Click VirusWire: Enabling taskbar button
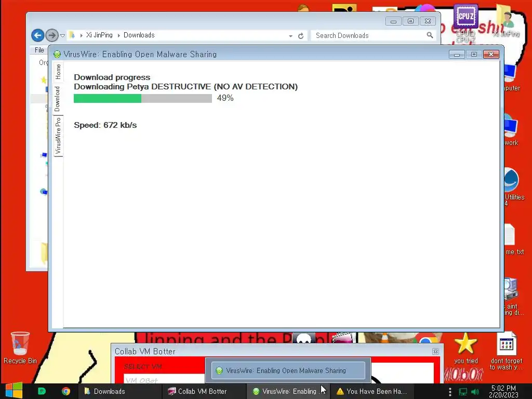 point(288,391)
